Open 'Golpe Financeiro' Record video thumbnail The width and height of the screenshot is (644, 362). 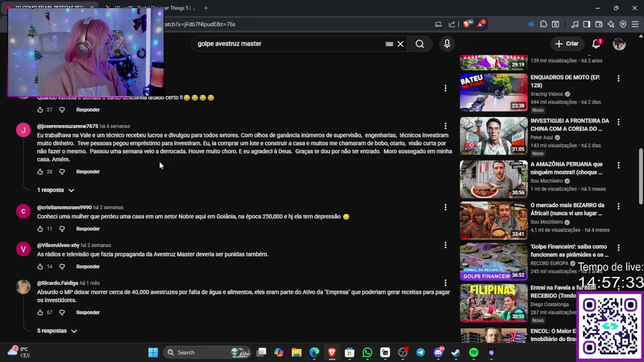494,261
